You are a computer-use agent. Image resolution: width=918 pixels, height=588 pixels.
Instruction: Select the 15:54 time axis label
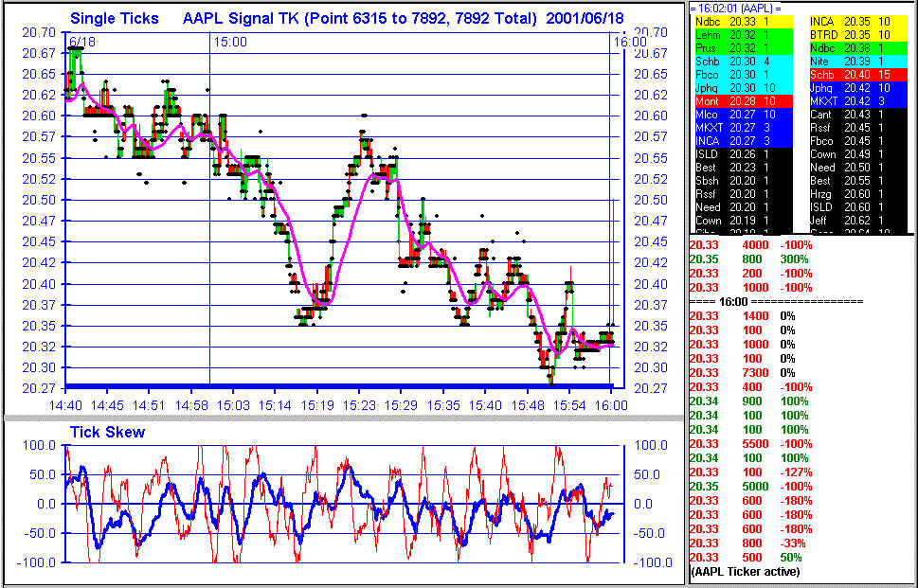coord(569,405)
